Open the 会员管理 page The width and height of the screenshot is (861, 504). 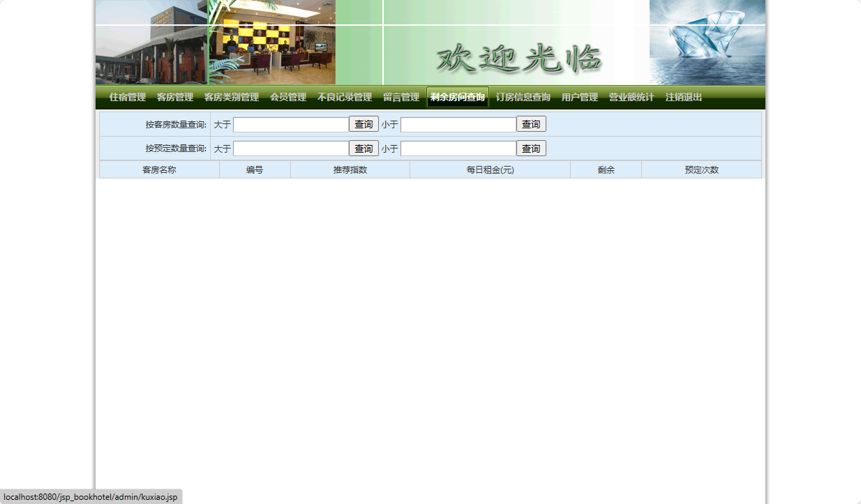pyautogui.click(x=287, y=98)
